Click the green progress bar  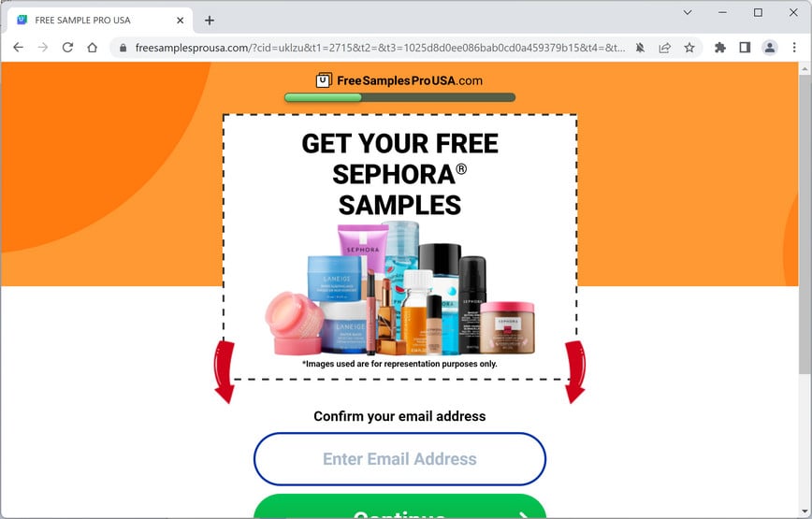[399, 97]
